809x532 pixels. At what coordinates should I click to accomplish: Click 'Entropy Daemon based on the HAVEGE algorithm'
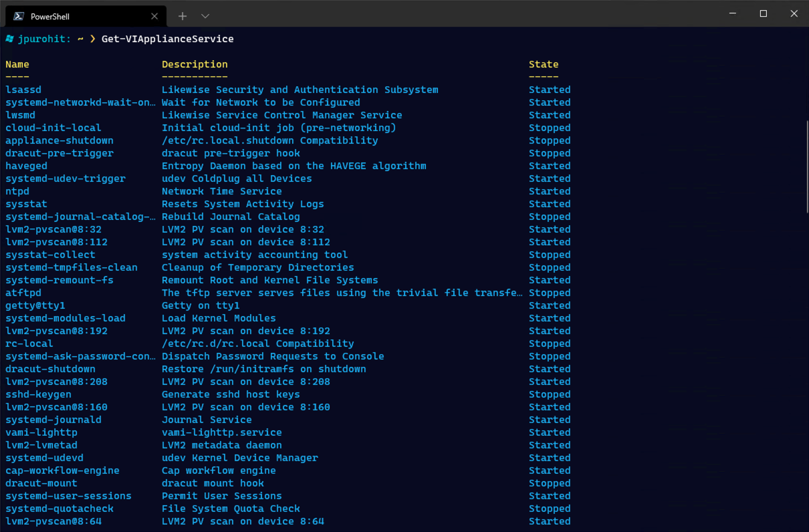[294, 166]
